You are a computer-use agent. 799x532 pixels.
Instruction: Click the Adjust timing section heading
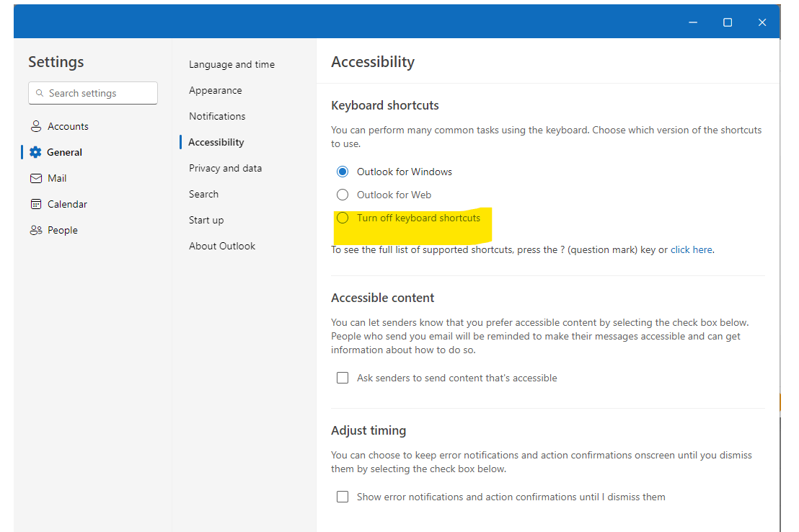tap(368, 430)
